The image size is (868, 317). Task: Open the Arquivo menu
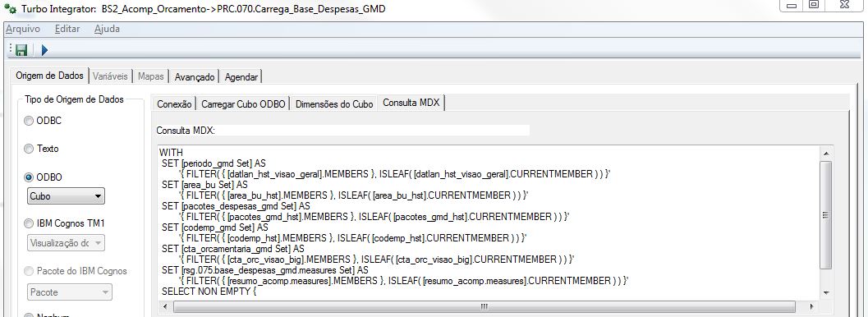[x=23, y=29]
